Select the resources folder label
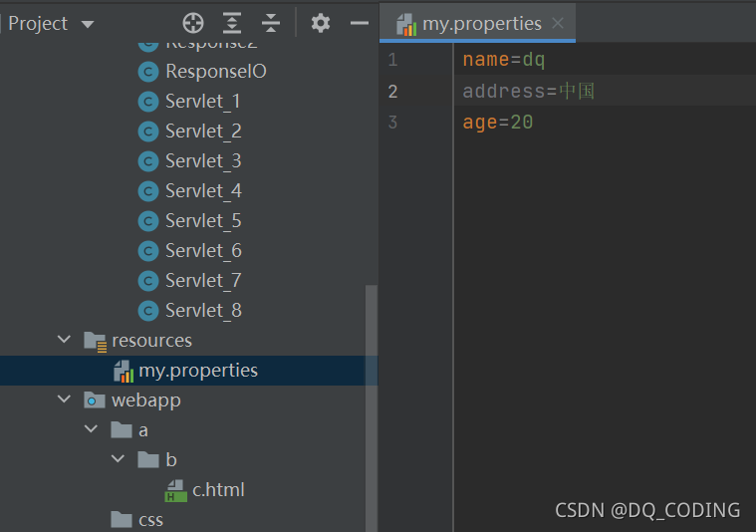This screenshot has height=532, width=756. [x=151, y=341]
